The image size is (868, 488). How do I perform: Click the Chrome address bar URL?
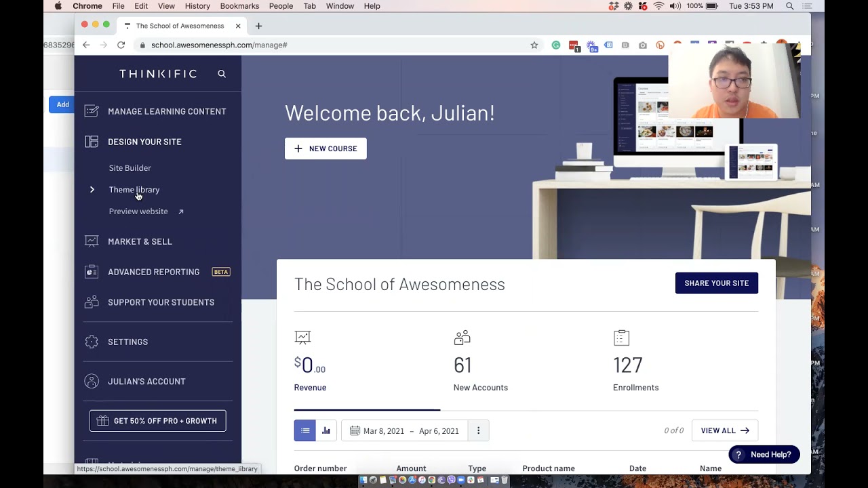pos(219,45)
